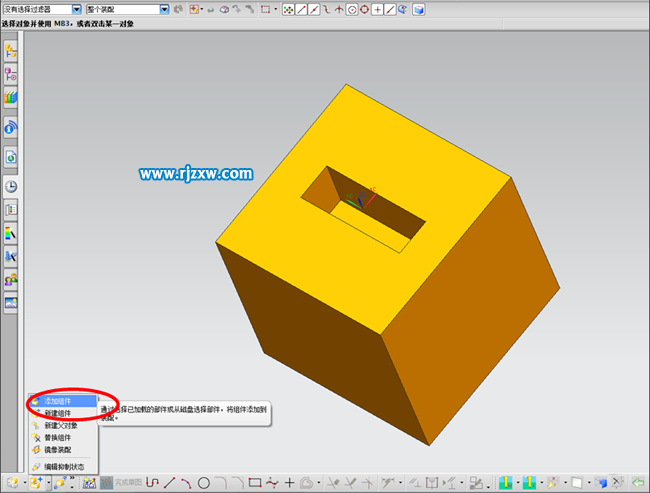Click 镜像装配 menu option
The width and height of the screenshot is (650, 493).
point(58,449)
